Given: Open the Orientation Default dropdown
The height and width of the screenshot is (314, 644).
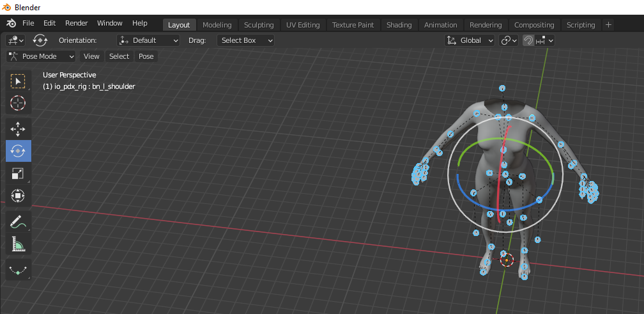Looking at the screenshot, I should coord(148,40).
